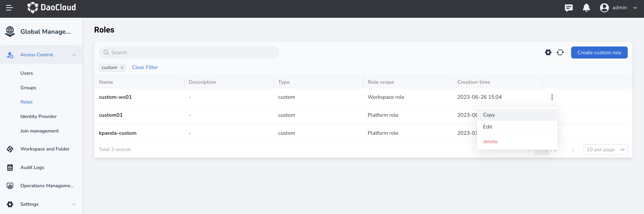Click the Clear Filter link
The image size is (644, 214).
tap(145, 67)
